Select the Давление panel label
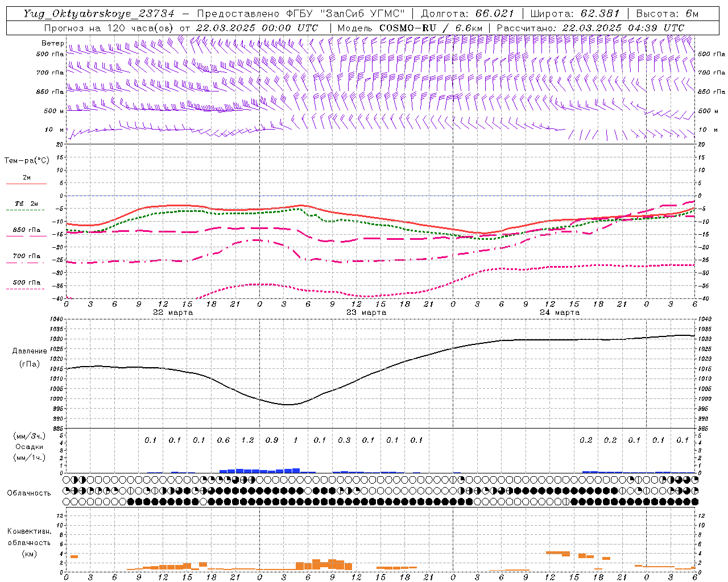The width and height of the screenshot is (728, 582). point(30,351)
